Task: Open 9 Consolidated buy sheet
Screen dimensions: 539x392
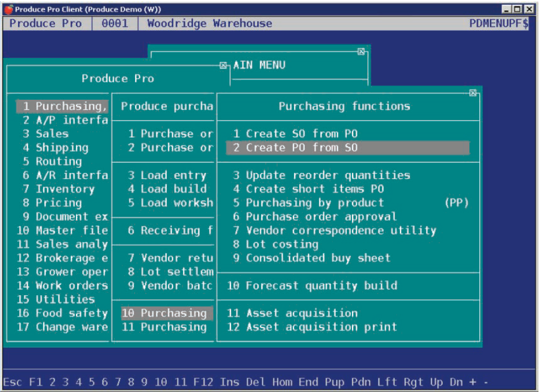Action: click(311, 258)
